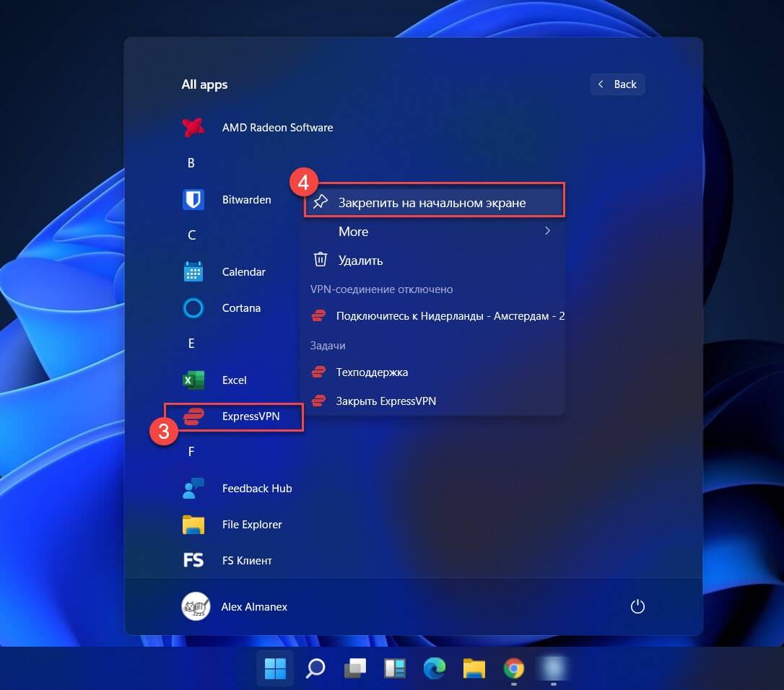Click the blurred app icon on taskbar
Viewport: 784px width, 690px height.
coord(553,668)
